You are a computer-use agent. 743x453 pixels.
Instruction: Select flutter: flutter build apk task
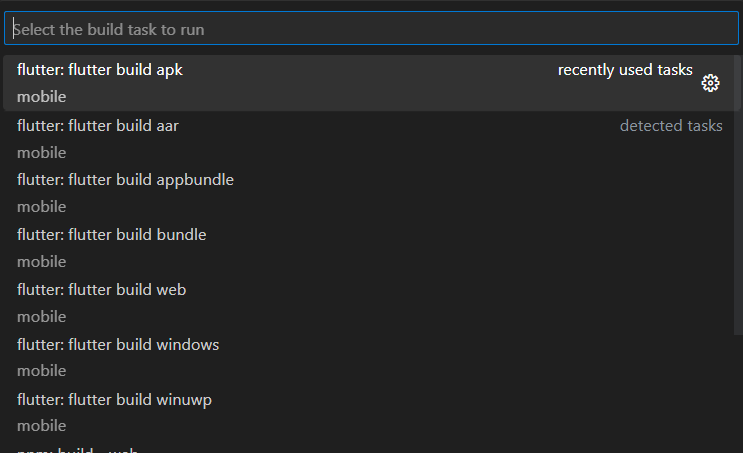click(x=371, y=83)
